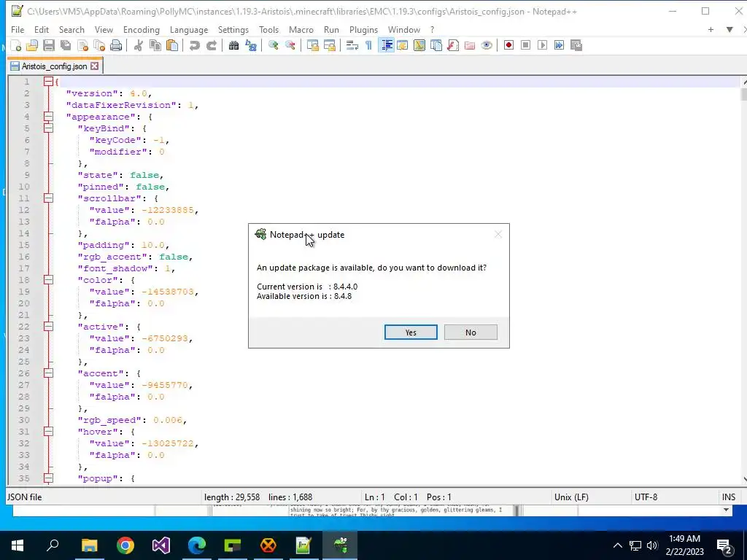Select the Aristois_config.json tab
Viewport: 747px width, 560px height.
point(54,66)
